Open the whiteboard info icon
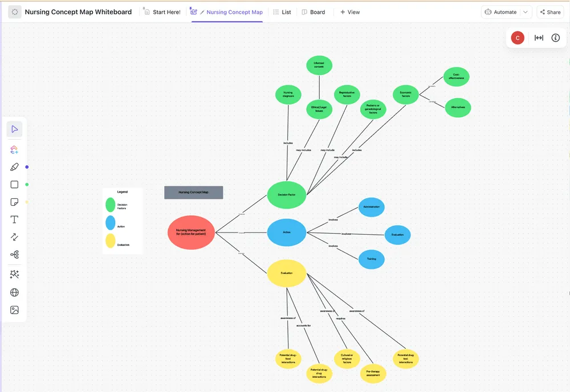 (555, 38)
